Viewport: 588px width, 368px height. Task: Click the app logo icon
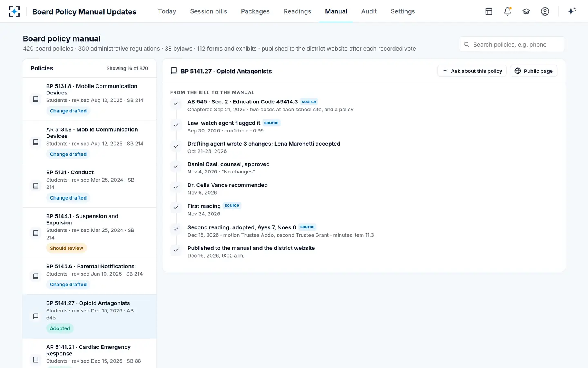pos(14,11)
